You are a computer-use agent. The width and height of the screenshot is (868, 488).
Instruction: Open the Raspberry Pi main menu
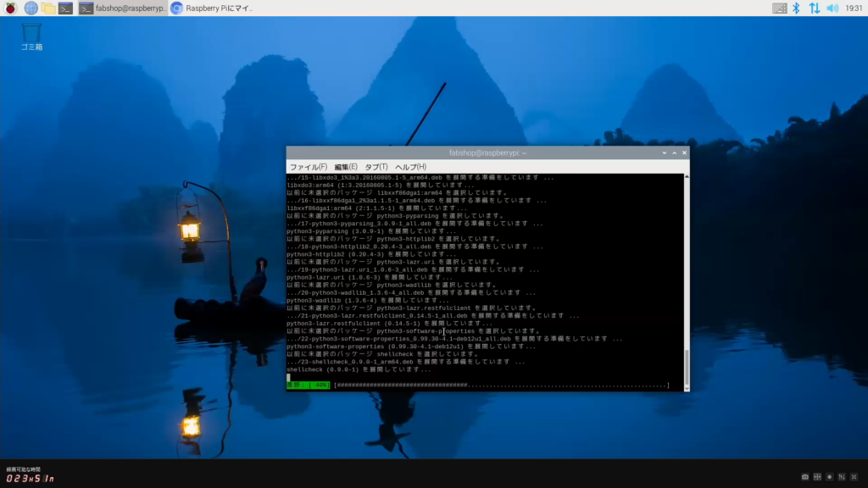(10, 8)
